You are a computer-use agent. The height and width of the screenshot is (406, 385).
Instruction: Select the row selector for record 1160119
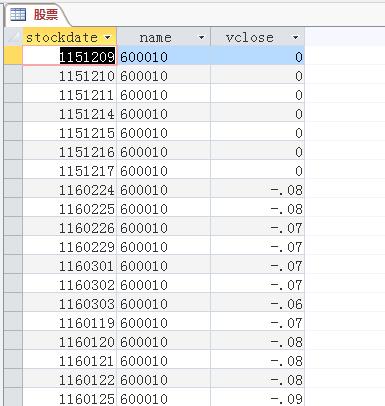tap(13, 322)
